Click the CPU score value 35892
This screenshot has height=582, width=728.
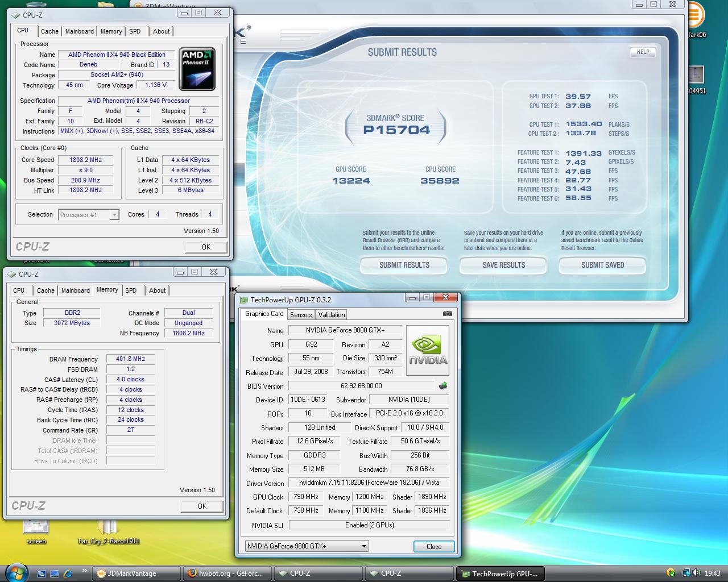[440, 181]
